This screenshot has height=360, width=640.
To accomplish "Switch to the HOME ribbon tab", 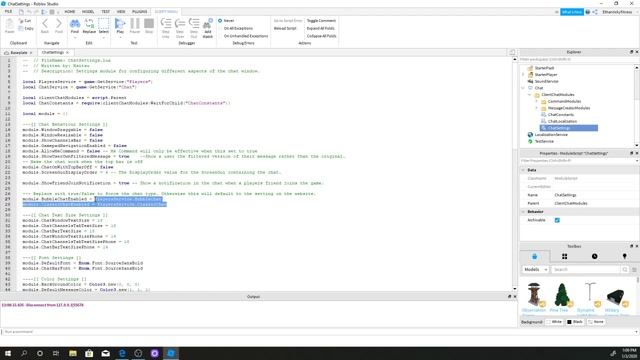I will tap(70, 12).
